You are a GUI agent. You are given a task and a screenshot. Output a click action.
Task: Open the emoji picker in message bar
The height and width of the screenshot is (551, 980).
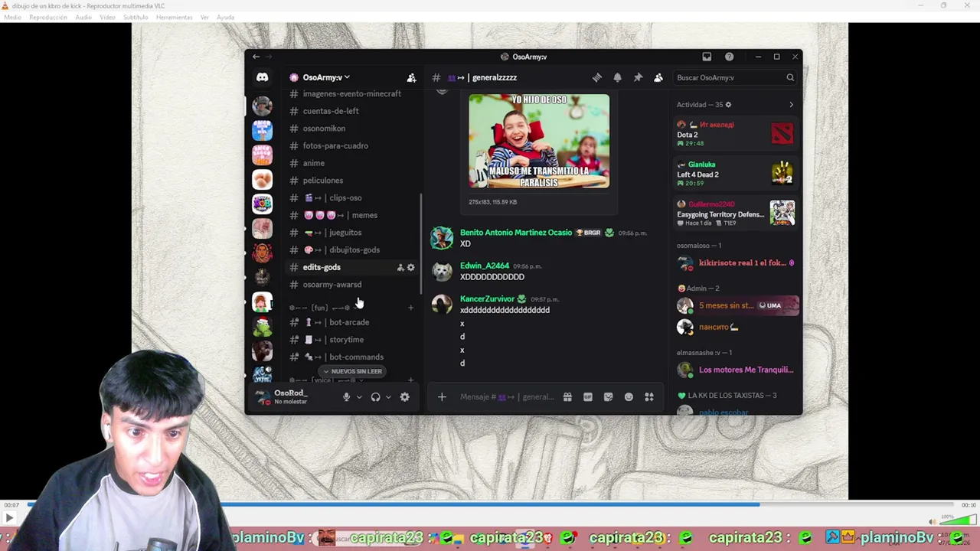(629, 397)
